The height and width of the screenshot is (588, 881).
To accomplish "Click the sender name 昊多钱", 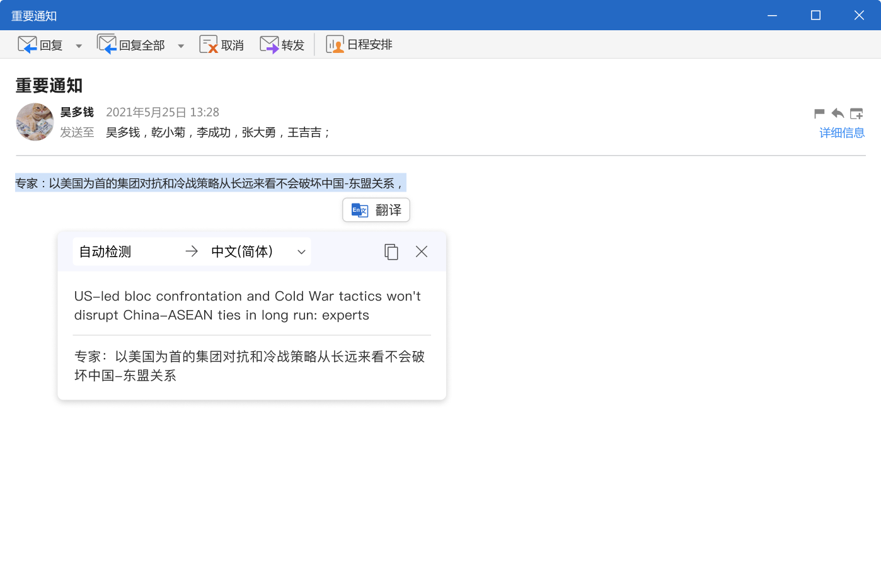I will pos(77,112).
